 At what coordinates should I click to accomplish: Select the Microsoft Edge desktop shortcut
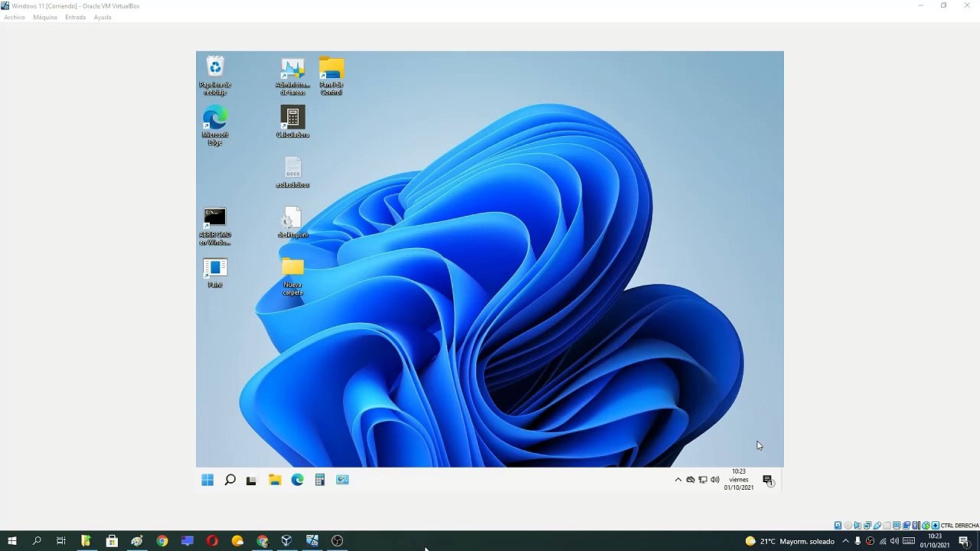[215, 126]
